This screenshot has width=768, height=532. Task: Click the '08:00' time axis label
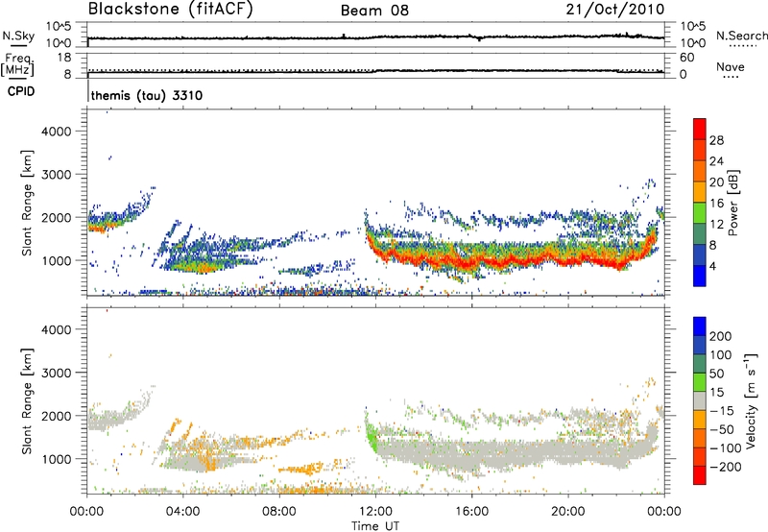click(x=279, y=512)
